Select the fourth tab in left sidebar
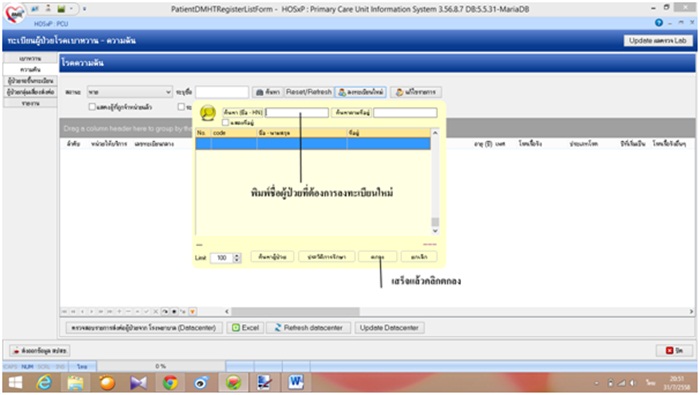This screenshot has width=700, height=395. (30, 92)
